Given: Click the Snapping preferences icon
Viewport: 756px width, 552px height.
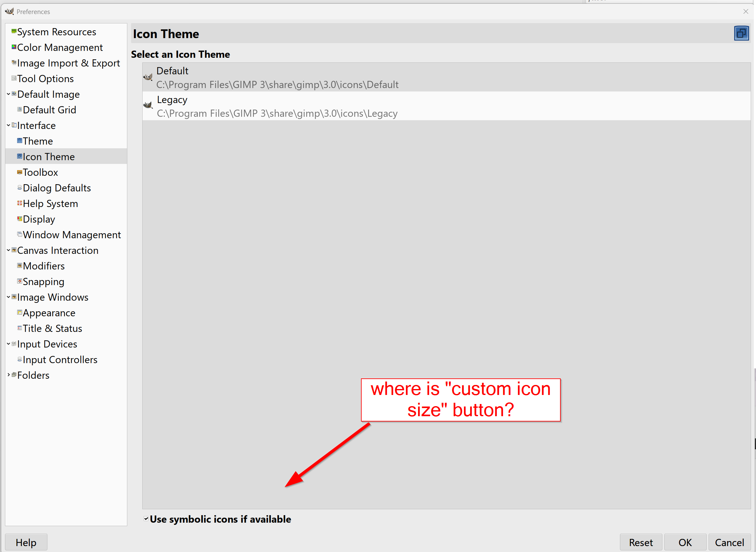Looking at the screenshot, I should pyautogui.click(x=19, y=281).
